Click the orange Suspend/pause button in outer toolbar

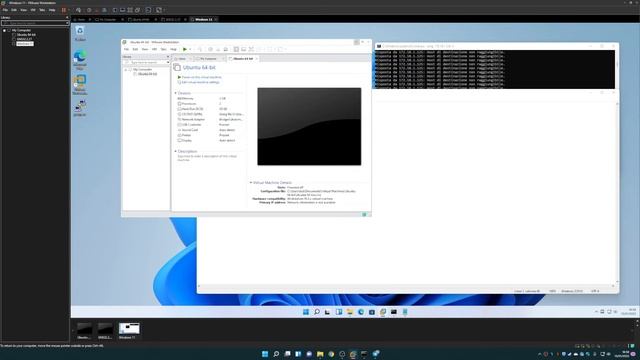pos(64,10)
